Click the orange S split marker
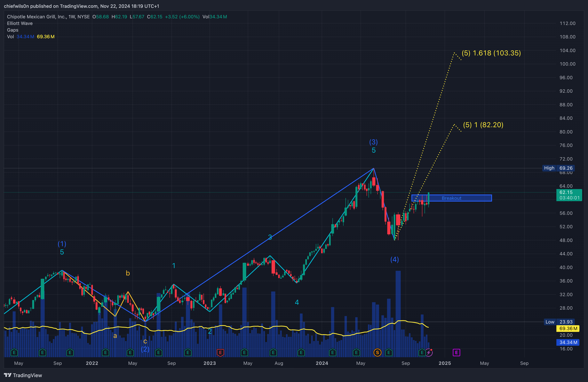This screenshot has height=382, width=588. tap(377, 353)
